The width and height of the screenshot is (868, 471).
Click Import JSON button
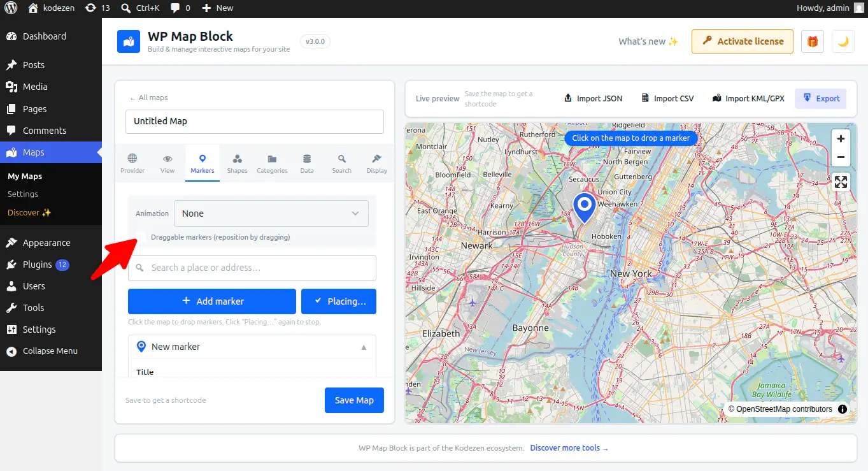click(x=594, y=98)
